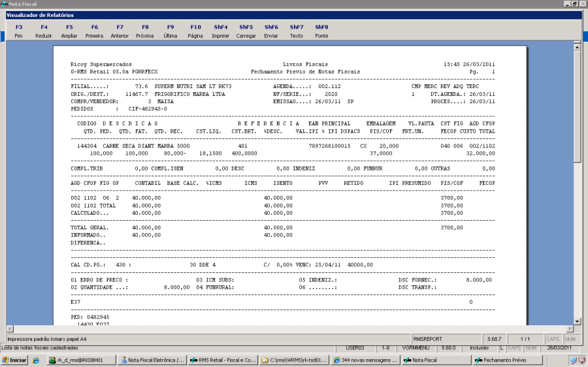
Task: Click PED: 0482945 line
Action: click(90, 317)
